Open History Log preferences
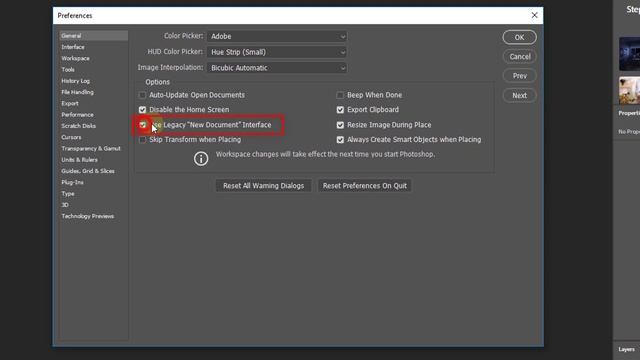Viewport: 640px width, 360px height. click(x=76, y=81)
